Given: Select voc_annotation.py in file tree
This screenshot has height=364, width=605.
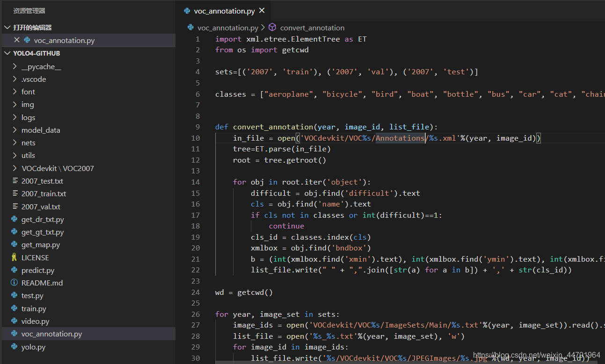Looking at the screenshot, I should pyautogui.click(x=87, y=334).
